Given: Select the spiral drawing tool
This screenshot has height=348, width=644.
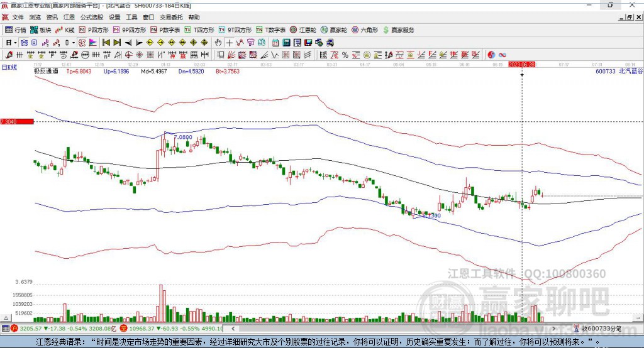Looking at the screenshot, I should 64,55.
